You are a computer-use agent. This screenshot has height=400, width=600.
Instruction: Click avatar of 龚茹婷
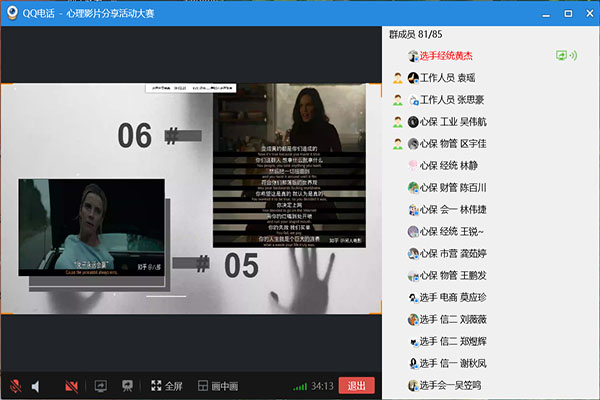[x=413, y=254]
